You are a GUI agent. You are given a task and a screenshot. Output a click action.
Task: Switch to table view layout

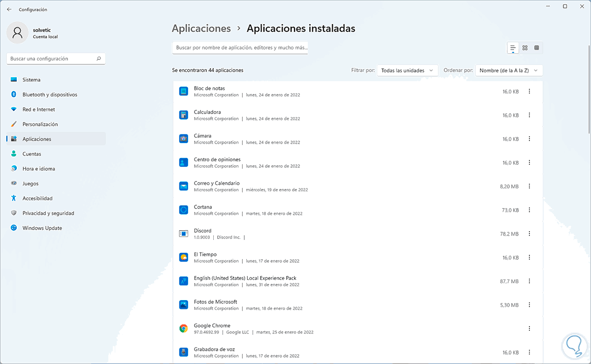pos(537,48)
